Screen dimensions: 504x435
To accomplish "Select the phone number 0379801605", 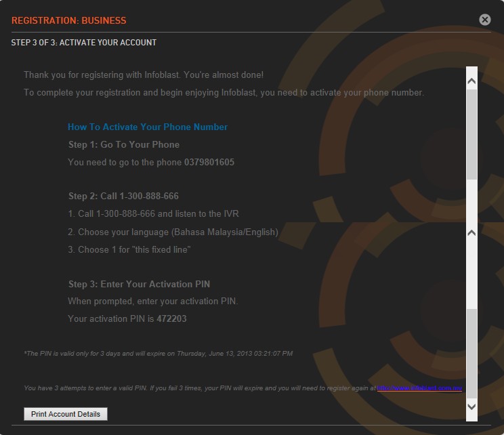I will pos(209,162).
